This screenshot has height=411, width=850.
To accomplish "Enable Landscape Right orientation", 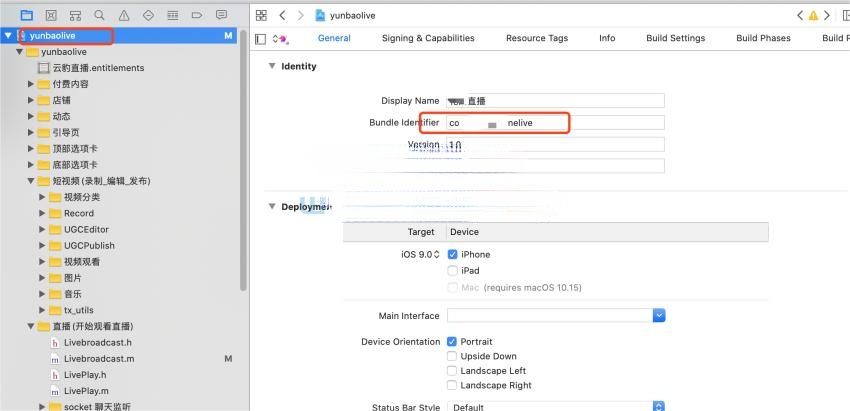I will [x=452, y=386].
